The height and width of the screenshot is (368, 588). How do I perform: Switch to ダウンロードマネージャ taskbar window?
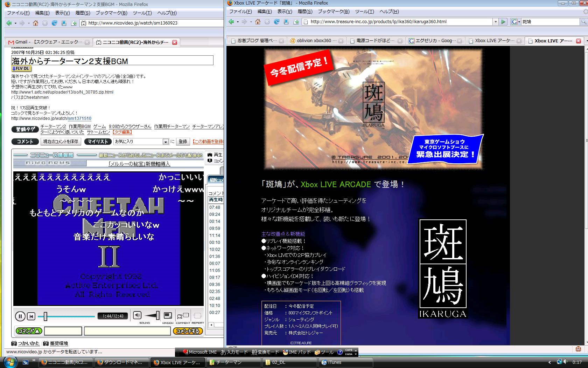(x=122, y=362)
